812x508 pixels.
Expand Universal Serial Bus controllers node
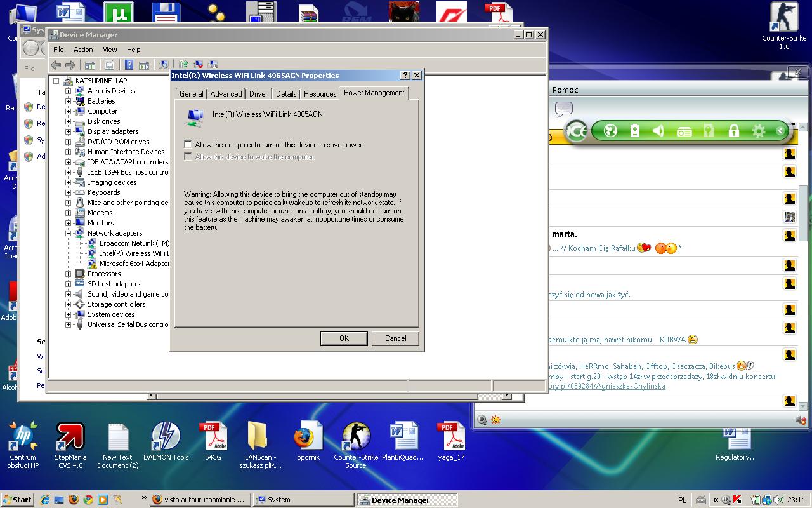click(x=68, y=324)
